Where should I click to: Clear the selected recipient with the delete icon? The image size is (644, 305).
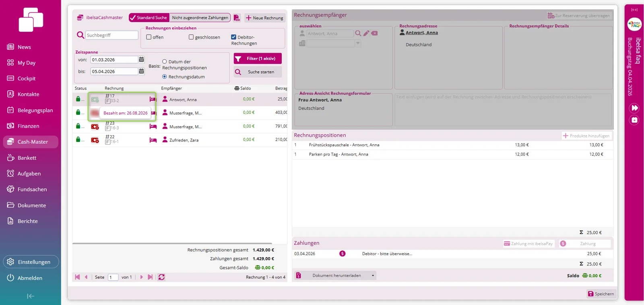tap(375, 33)
